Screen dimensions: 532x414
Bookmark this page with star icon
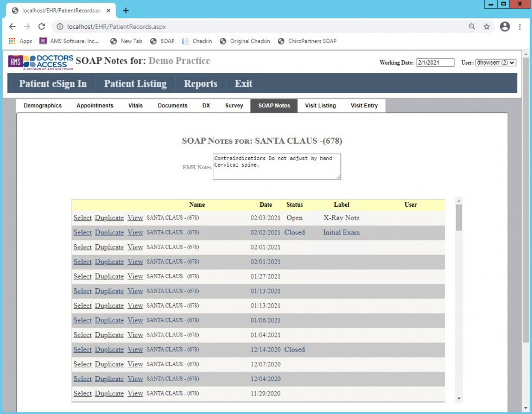pos(487,27)
